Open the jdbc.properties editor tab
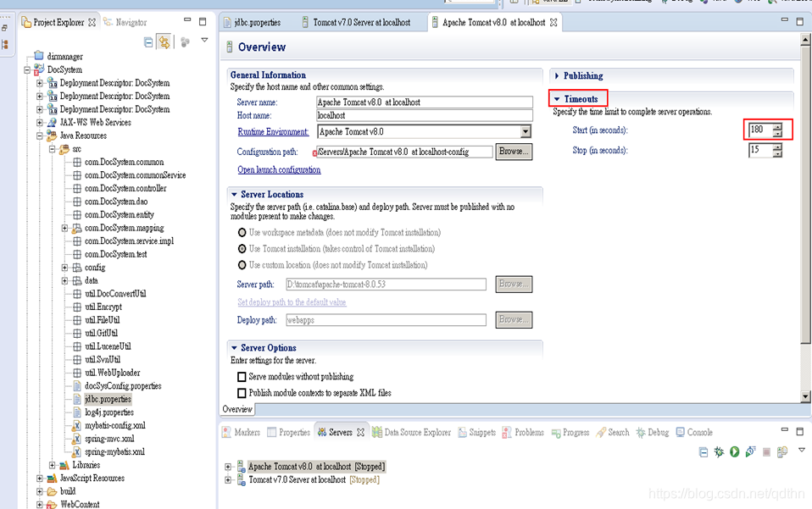This screenshot has width=812, height=509. 253,22
